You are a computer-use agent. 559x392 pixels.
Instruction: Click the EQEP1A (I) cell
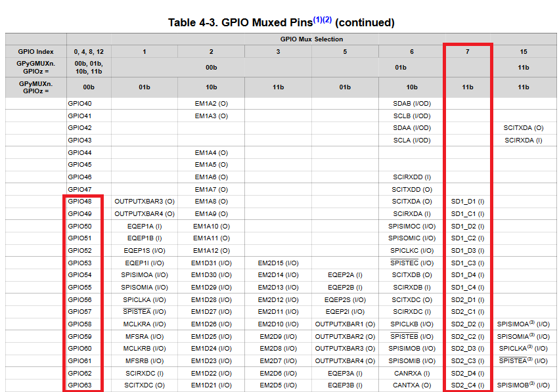pos(145,227)
